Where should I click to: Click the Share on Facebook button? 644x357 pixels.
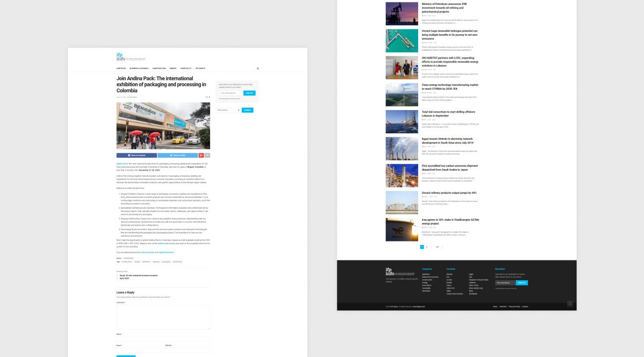click(137, 155)
